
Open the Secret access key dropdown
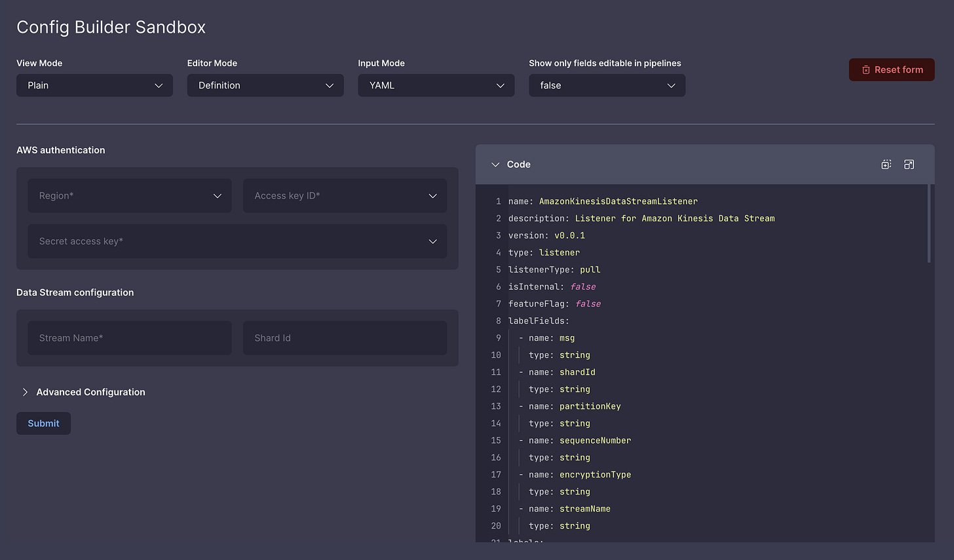coord(237,241)
